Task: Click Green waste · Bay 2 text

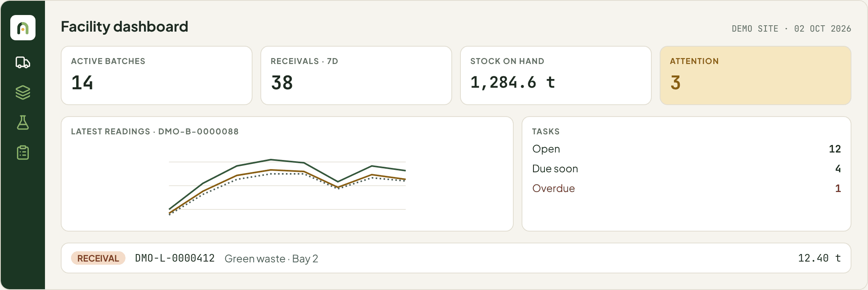Action: tap(271, 258)
